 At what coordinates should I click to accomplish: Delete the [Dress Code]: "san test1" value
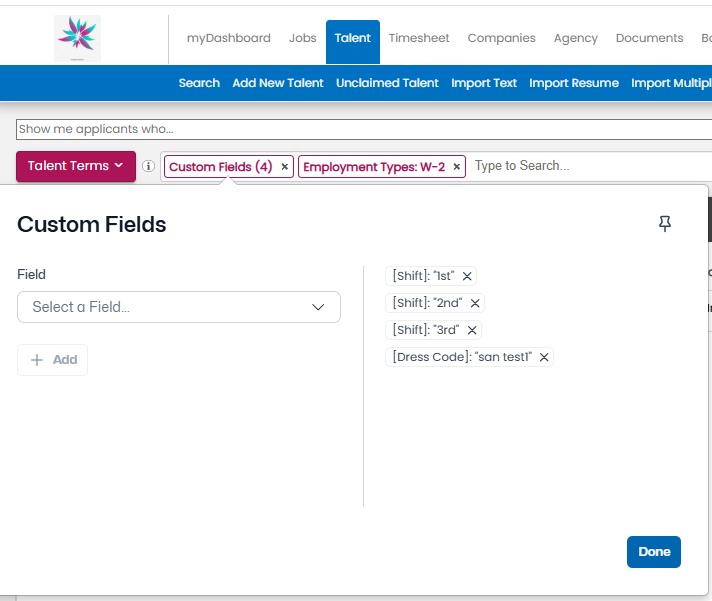pos(544,357)
